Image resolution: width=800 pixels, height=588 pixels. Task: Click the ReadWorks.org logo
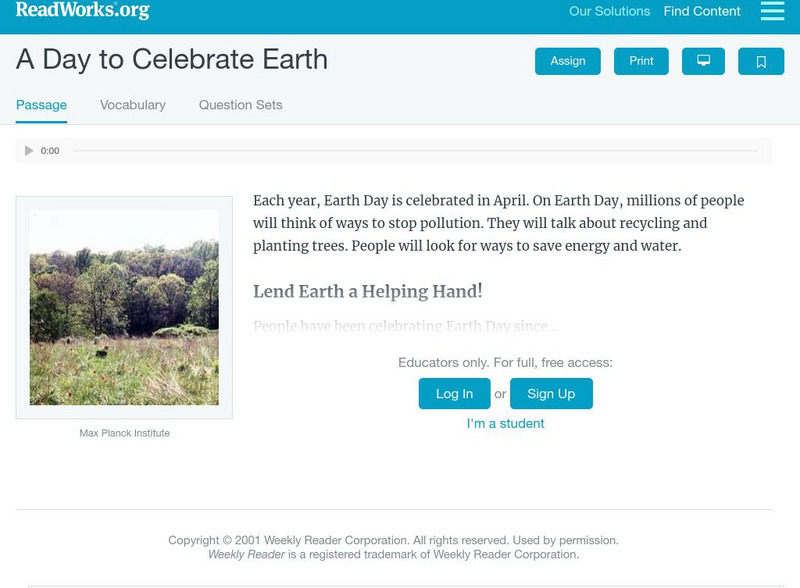point(82,11)
